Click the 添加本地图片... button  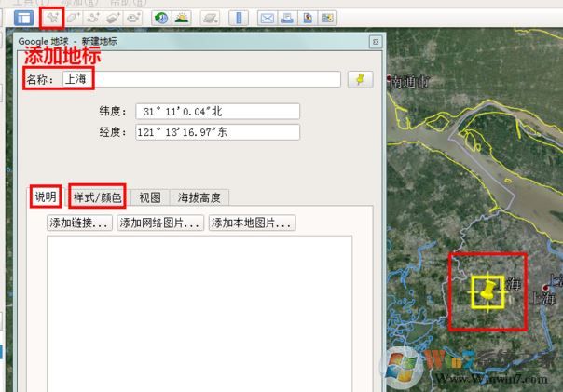(252, 223)
